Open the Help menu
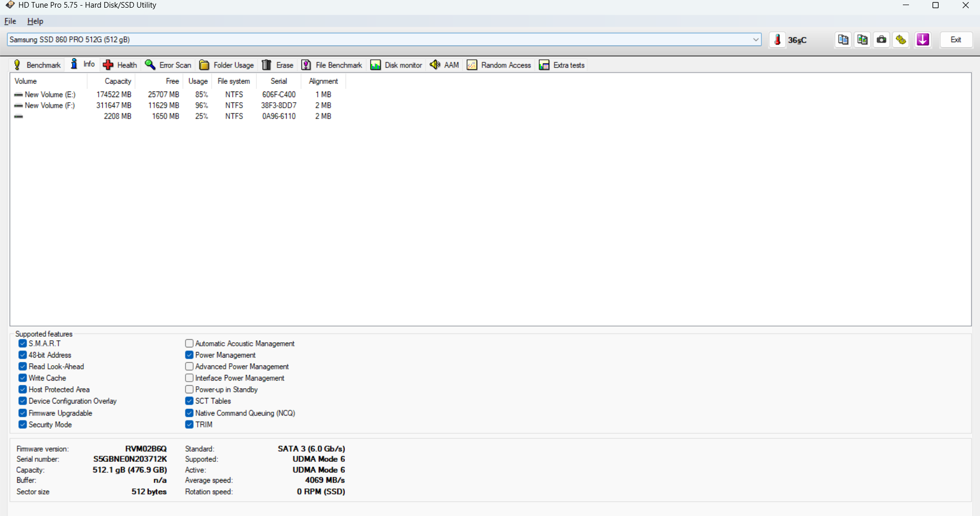This screenshot has width=980, height=516. pyautogui.click(x=35, y=21)
